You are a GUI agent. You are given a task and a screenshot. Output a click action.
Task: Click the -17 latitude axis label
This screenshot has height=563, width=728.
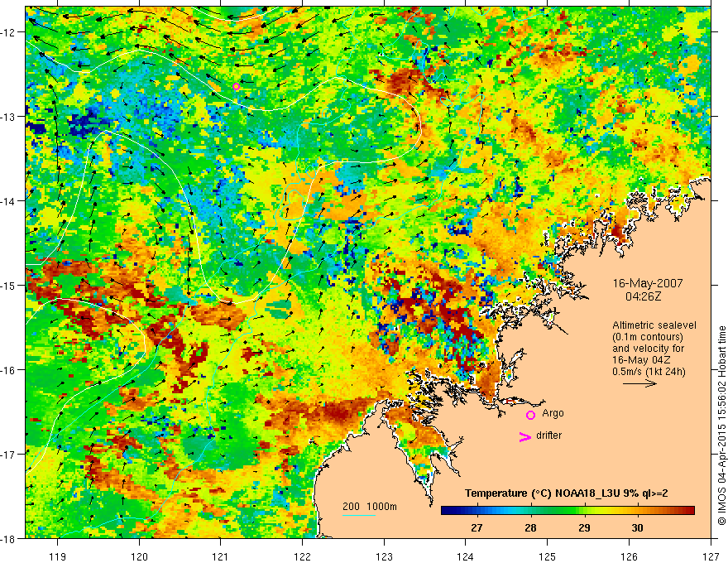point(9,455)
